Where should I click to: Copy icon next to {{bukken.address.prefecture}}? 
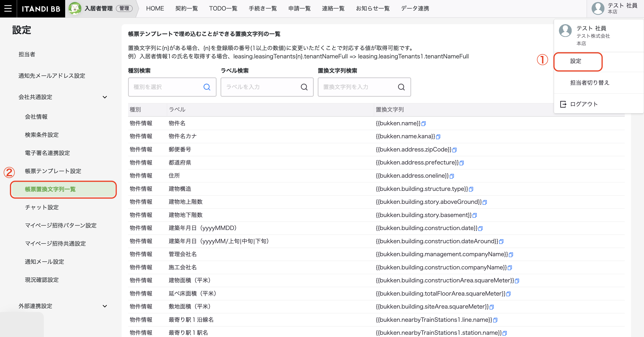[x=462, y=163]
